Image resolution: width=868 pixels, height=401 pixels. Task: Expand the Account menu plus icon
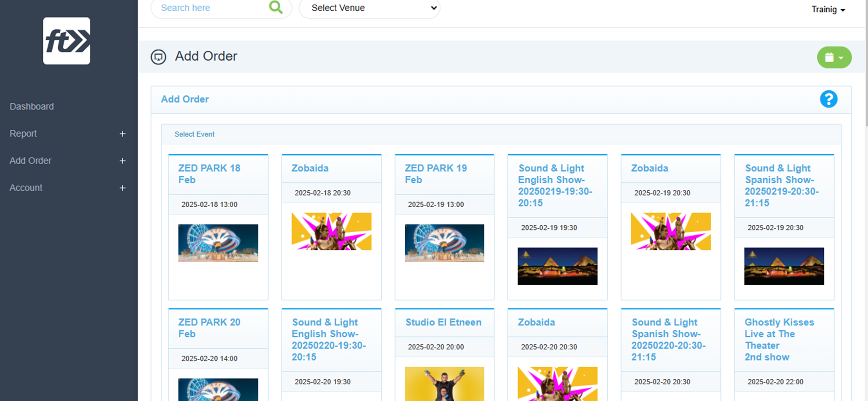click(122, 188)
